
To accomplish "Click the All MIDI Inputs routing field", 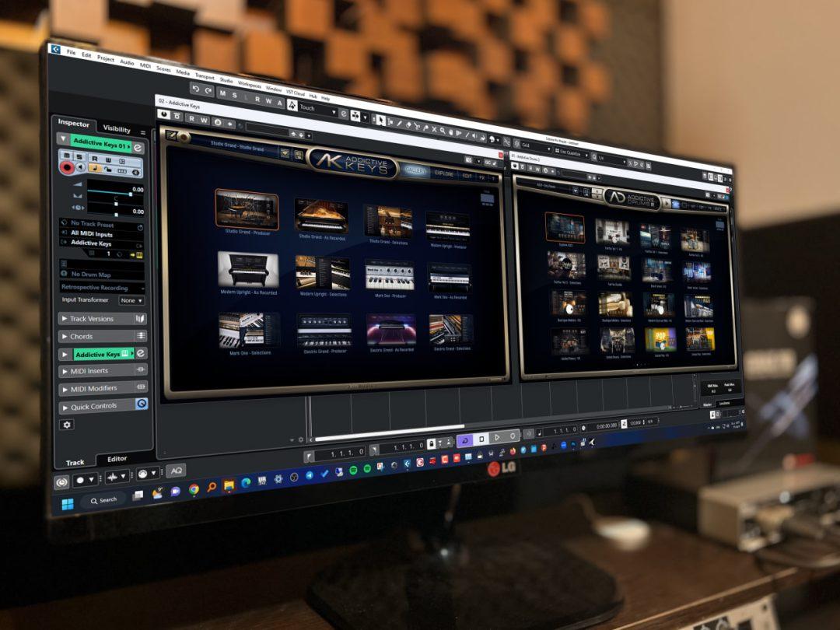I will click(x=101, y=233).
